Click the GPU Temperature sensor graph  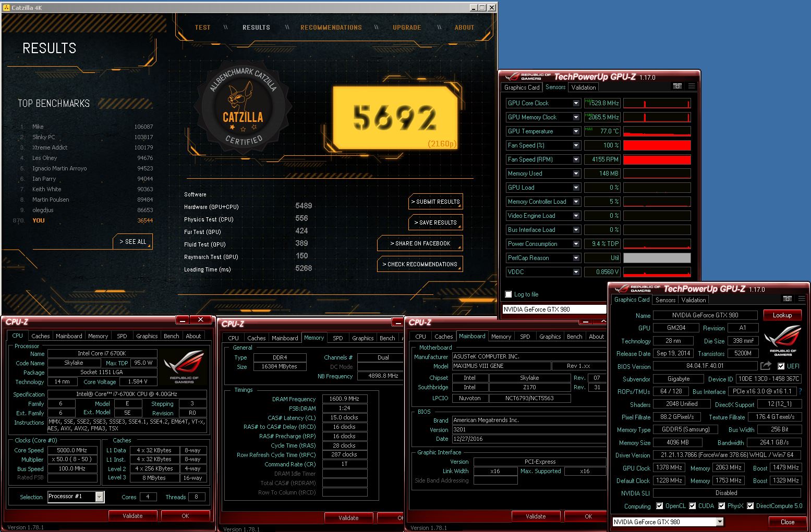[x=657, y=131]
